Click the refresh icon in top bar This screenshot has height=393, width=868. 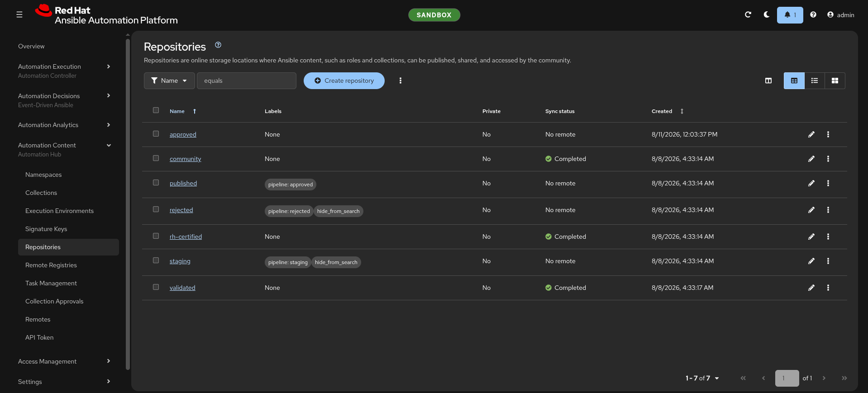coord(748,15)
